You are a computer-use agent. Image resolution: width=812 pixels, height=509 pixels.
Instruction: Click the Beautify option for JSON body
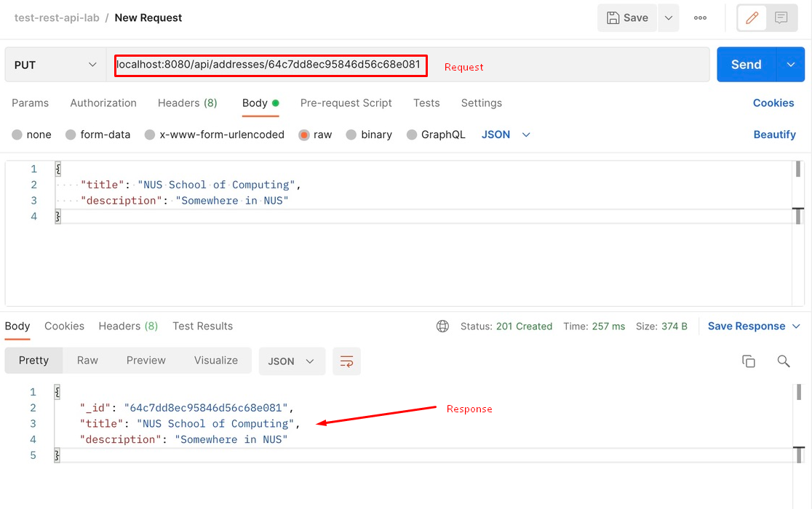coord(773,135)
